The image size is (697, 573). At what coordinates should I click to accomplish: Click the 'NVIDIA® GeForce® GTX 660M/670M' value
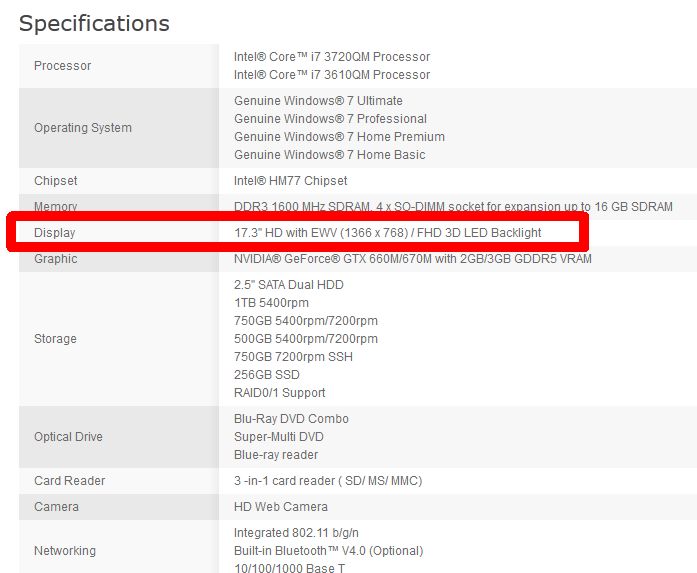click(x=413, y=259)
